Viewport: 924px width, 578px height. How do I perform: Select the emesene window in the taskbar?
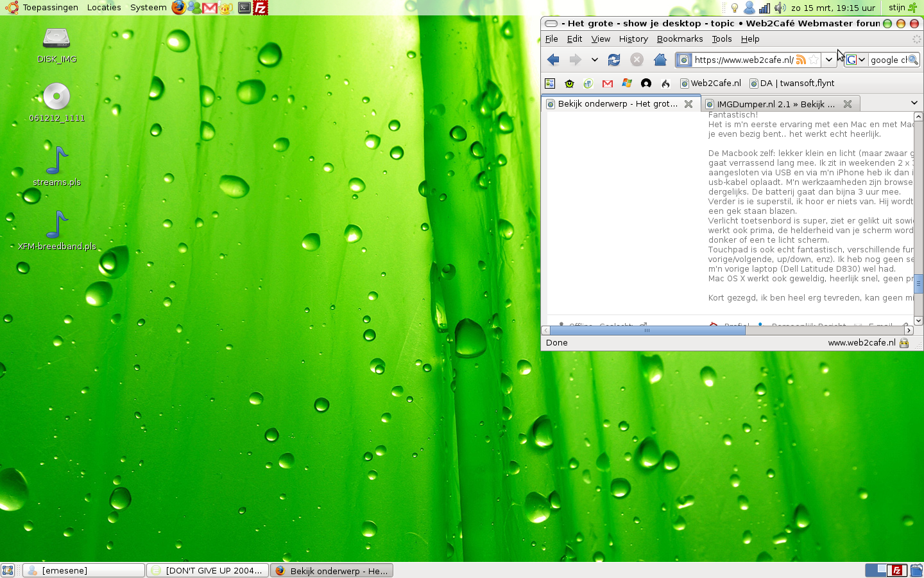[x=83, y=570]
